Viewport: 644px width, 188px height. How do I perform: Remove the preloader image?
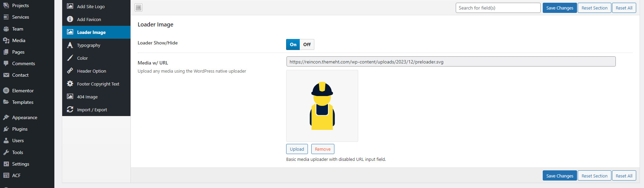point(323,149)
